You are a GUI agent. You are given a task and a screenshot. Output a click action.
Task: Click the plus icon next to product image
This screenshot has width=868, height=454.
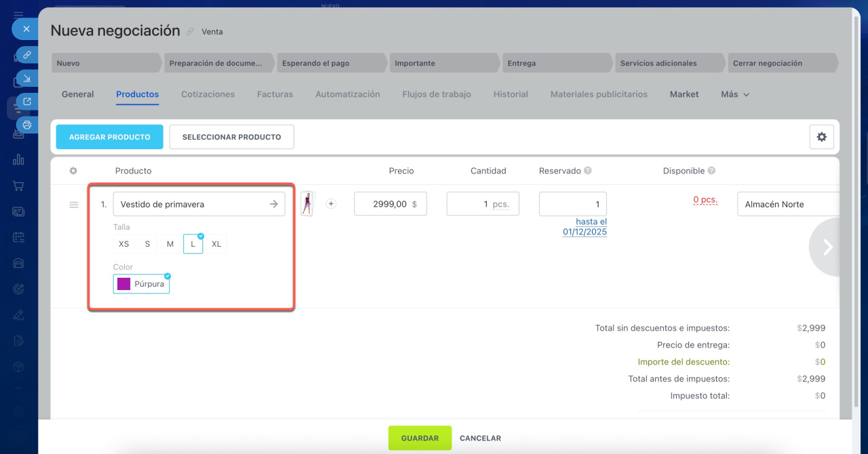(x=331, y=204)
